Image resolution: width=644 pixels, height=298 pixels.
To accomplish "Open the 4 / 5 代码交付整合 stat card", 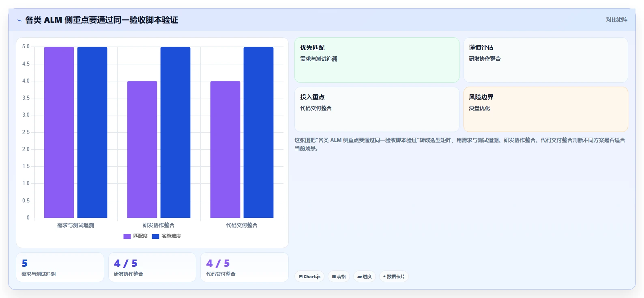I will [245, 267].
